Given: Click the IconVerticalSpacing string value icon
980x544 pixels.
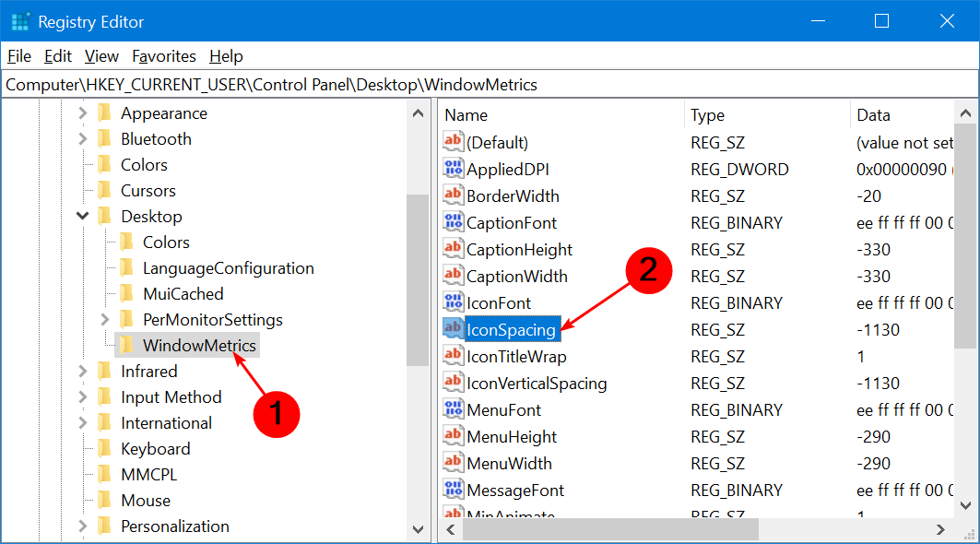Looking at the screenshot, I should 454,383.
